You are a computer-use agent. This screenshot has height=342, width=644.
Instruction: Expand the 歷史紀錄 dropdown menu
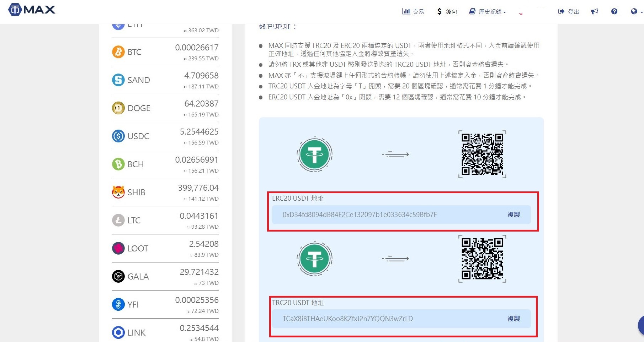point(488,12)
